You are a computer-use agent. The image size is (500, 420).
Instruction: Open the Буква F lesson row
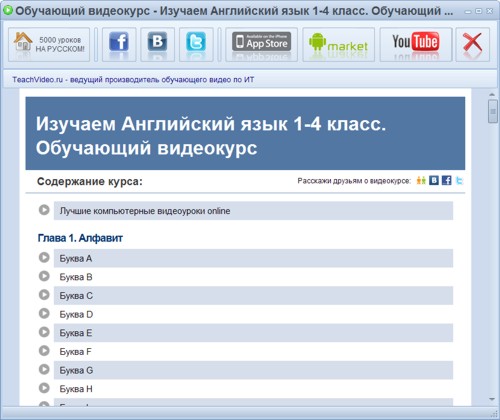pos(253,352)
